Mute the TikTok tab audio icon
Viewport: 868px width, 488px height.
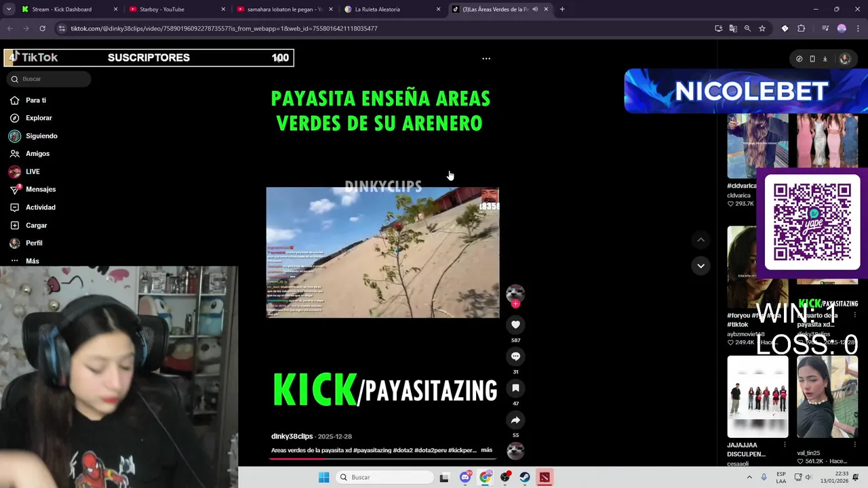535,9
